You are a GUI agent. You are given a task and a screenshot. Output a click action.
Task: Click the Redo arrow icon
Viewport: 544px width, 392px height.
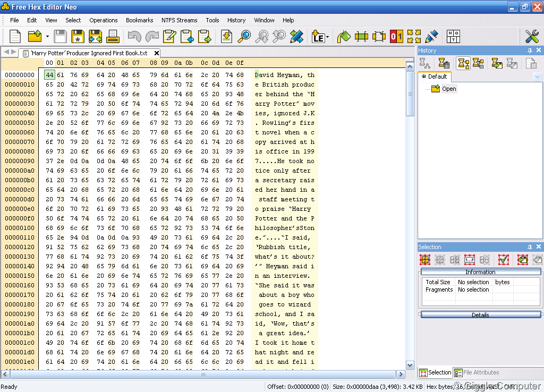click(152, 36)
